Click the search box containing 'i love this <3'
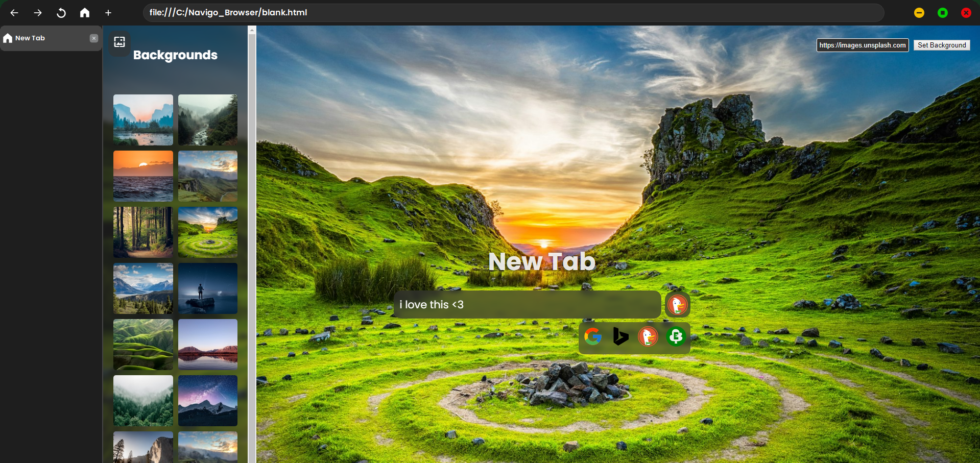This screenshot has height=463, width=980. click(526, 305)
